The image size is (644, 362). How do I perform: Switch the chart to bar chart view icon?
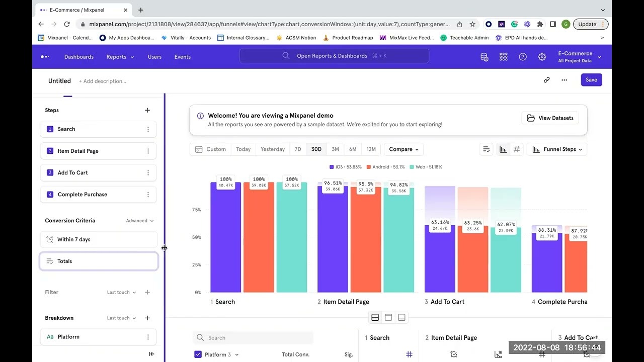[503, 149]
